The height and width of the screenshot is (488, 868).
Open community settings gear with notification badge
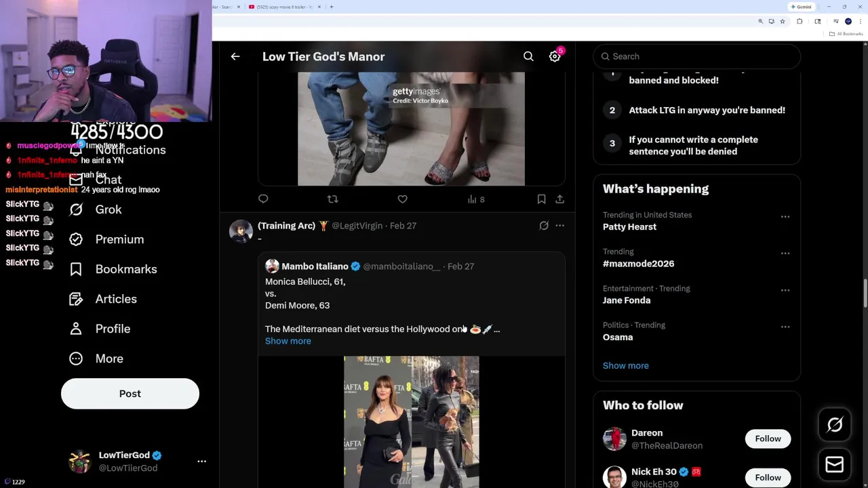click(555, 56)
